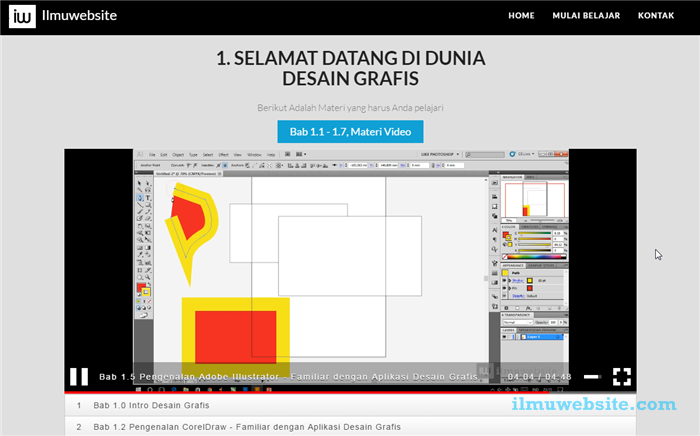Open Illustrator's Object menu
This screenshot has height=436, width=700.
pos(178,154)
